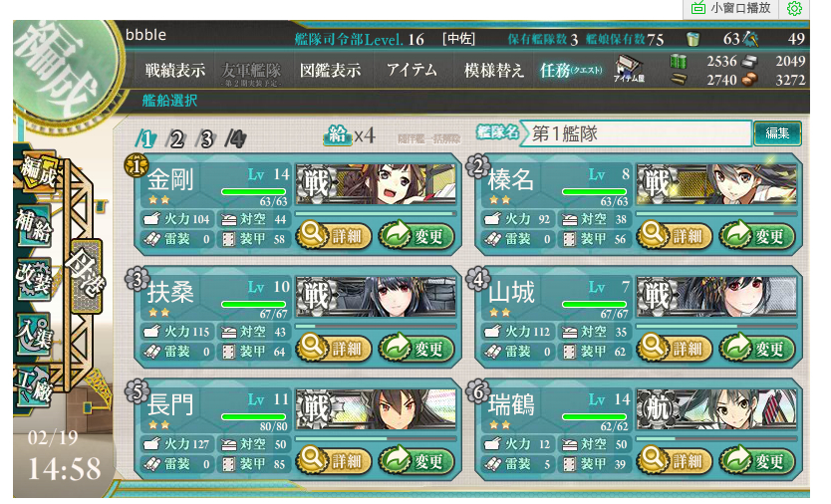Open 戦績表示 menu item

[x=175, y=70]
